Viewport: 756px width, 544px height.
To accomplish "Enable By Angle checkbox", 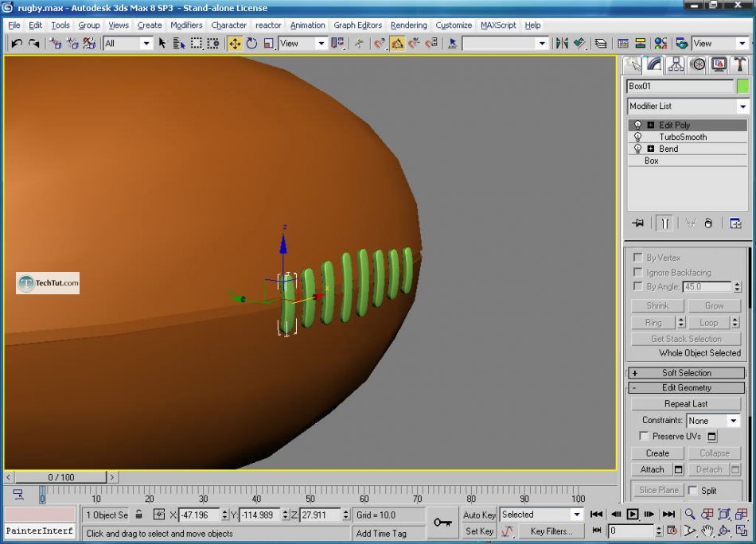I will coord(638,286).
